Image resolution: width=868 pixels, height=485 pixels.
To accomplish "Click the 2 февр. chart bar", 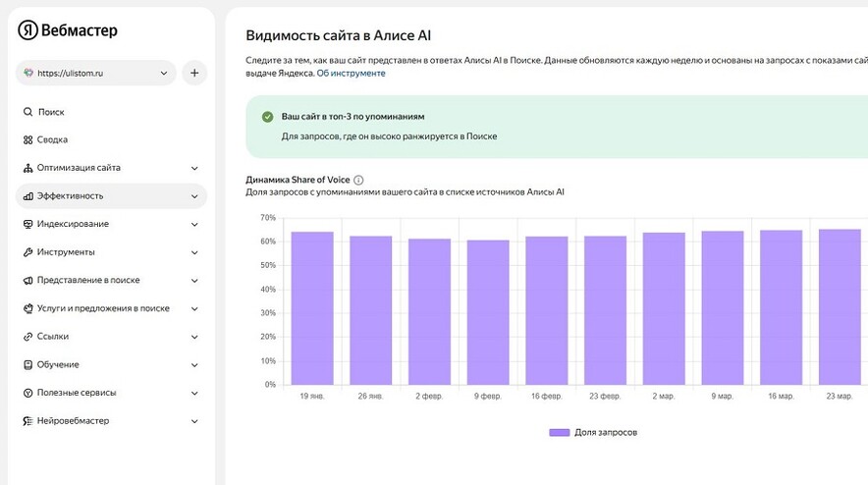I will pos(429,311).
